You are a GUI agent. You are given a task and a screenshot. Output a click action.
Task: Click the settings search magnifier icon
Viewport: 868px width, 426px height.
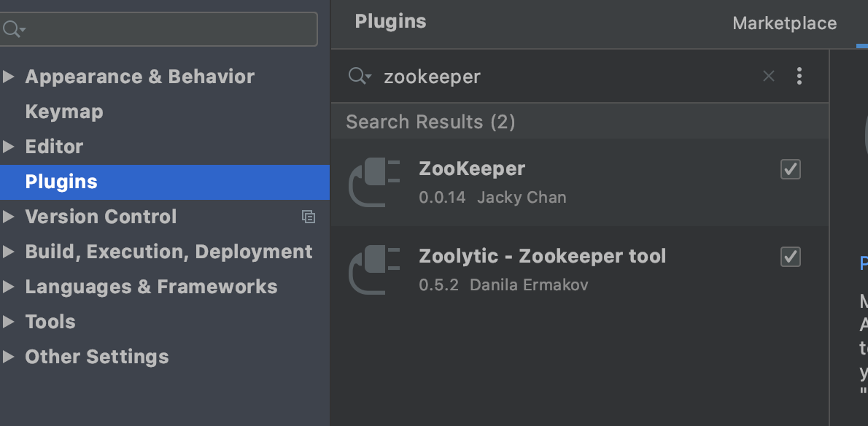click(13, 29)
